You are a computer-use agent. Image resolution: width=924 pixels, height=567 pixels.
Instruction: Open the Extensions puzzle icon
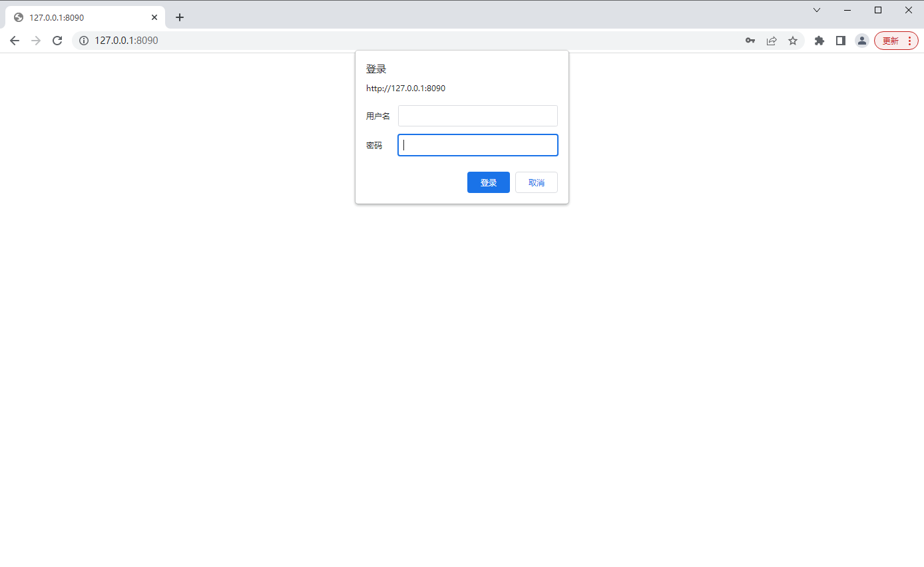click(819, 41)
